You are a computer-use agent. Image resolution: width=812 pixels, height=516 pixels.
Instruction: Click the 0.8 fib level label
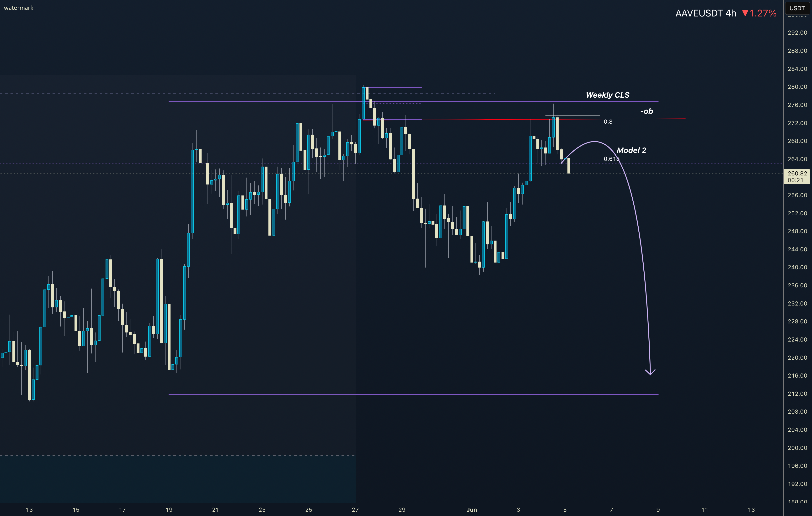coord(608,122)
